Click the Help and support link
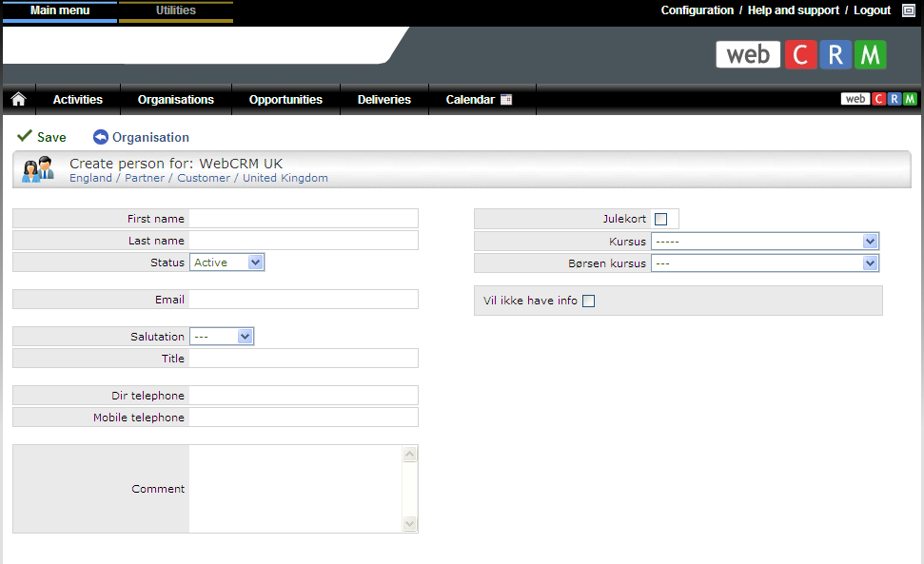924x564 pixels. [794, 10]
